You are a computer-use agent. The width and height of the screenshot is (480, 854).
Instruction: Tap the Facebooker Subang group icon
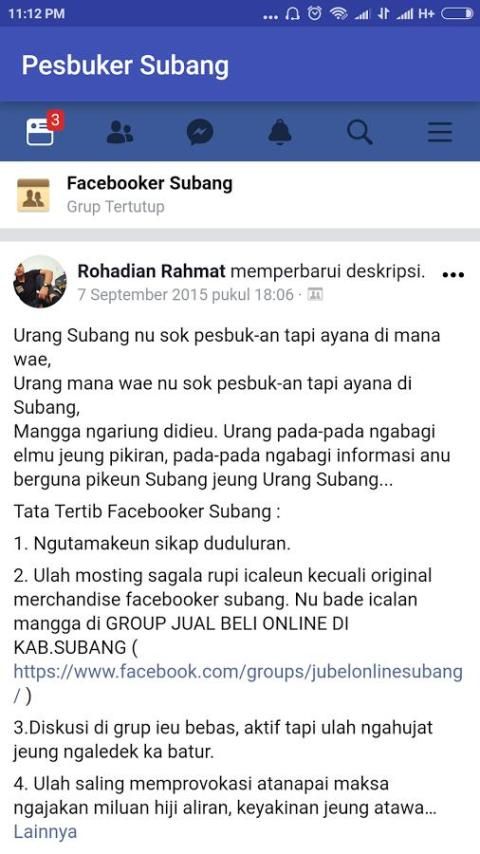(33, 195)
